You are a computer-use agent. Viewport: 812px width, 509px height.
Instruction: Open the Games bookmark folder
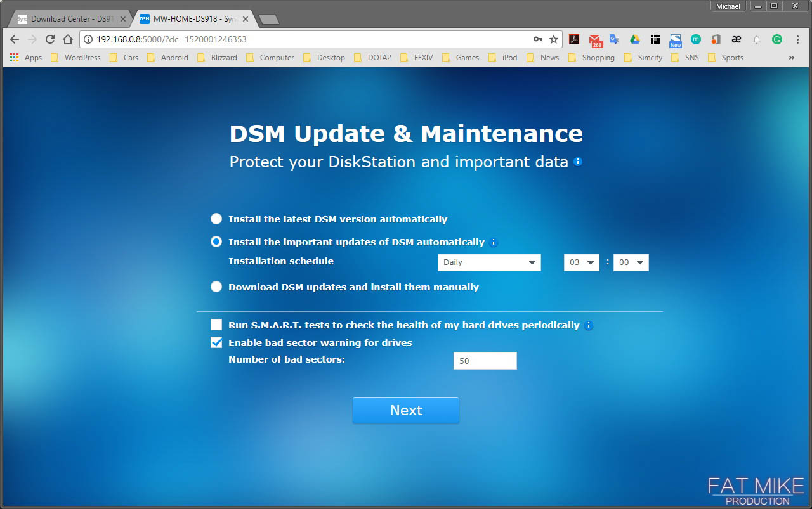[461, 57]
